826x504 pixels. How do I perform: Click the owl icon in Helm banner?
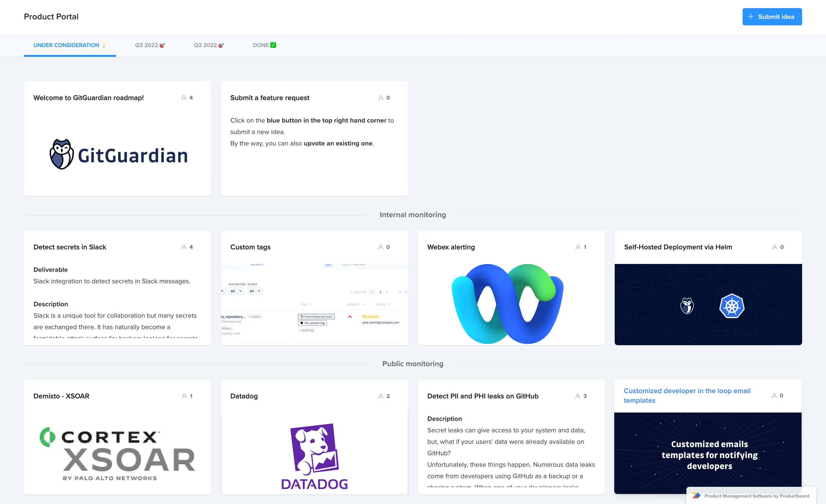pos(687,306)
